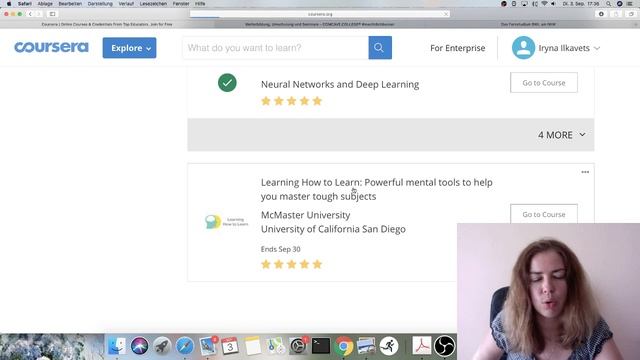This screenshot has height=360, width=640.
Task: Open the Fenster menu
Action: pos(181,4)
